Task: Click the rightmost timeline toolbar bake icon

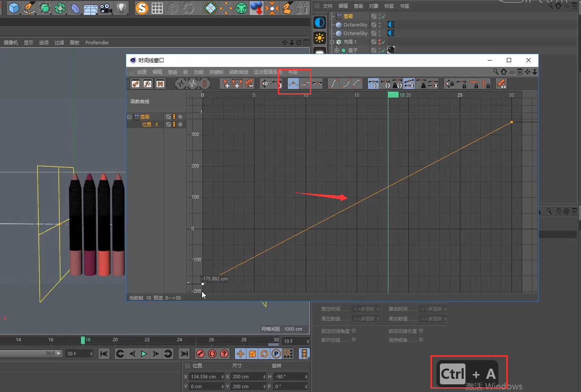Action: coord(501,84)
